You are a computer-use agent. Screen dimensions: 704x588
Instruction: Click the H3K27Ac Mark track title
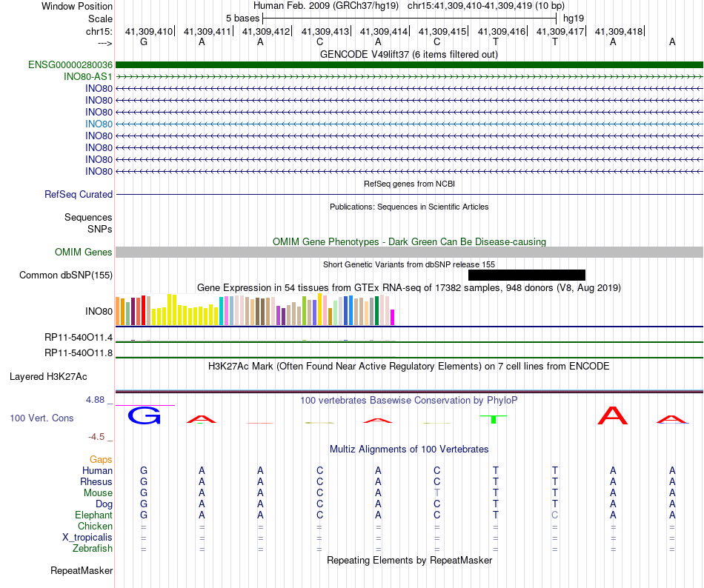408,366
